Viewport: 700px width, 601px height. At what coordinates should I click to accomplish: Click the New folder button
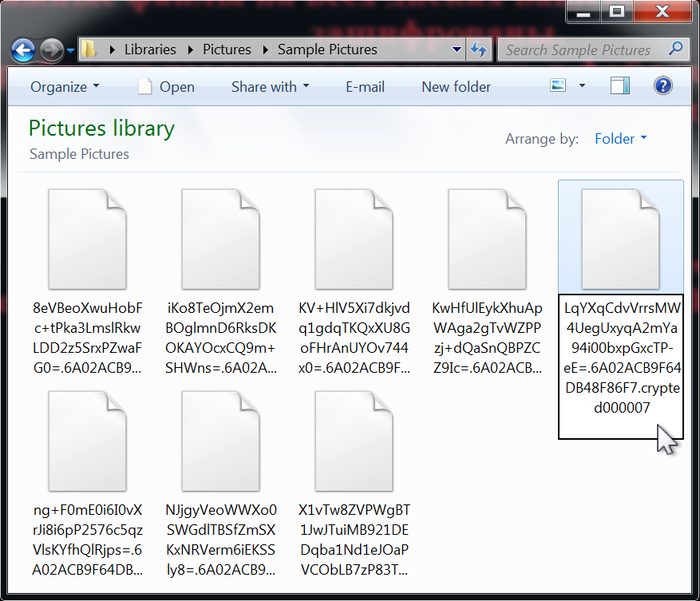pos(456,87)
